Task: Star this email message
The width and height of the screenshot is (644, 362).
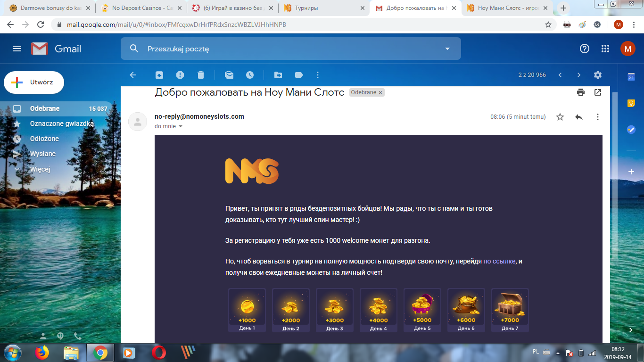Action: point(560,117)
